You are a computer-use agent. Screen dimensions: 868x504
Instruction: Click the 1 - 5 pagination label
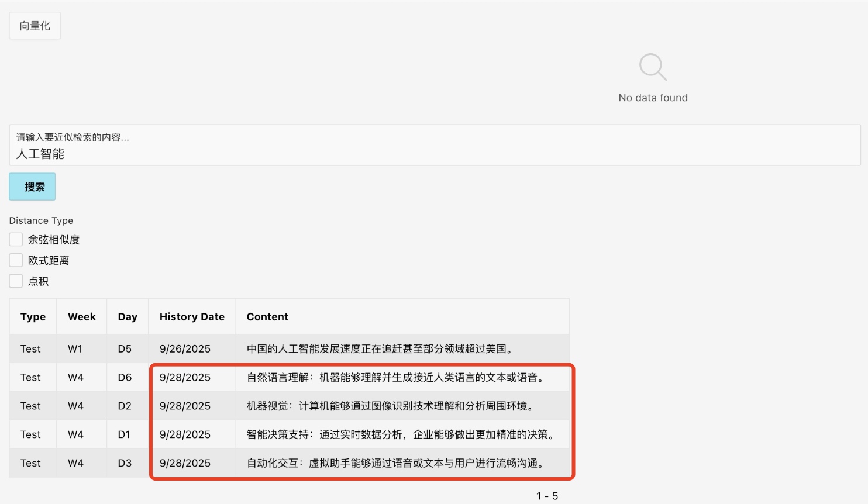(x=547, y=496)
